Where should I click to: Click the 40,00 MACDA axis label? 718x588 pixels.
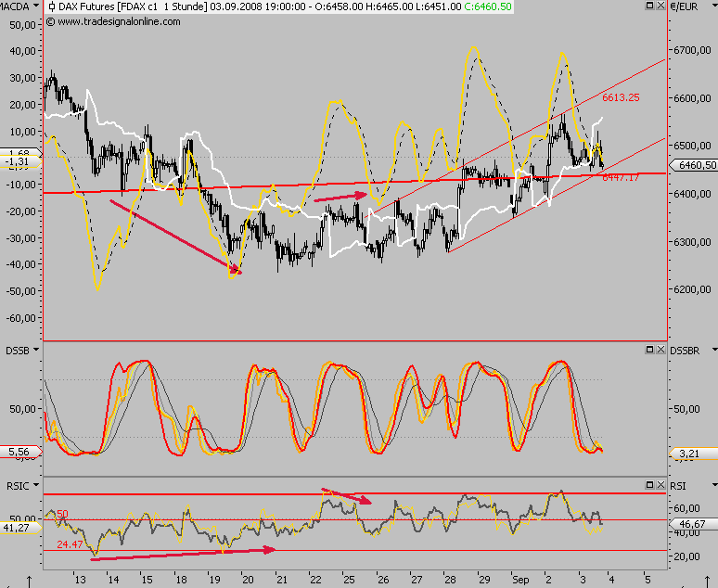(22, 51)
